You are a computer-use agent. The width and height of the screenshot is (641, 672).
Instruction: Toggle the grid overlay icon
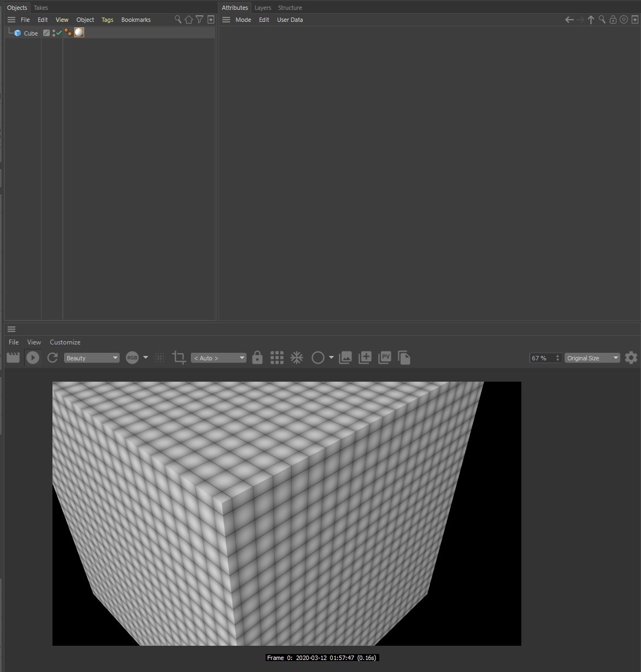pos(277,358)
